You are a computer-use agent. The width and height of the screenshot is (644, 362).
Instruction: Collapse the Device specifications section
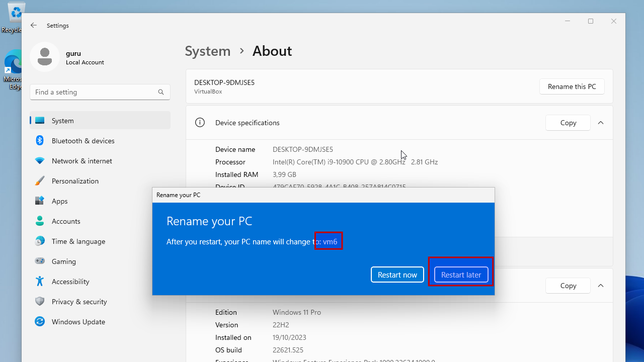(601, 123)
